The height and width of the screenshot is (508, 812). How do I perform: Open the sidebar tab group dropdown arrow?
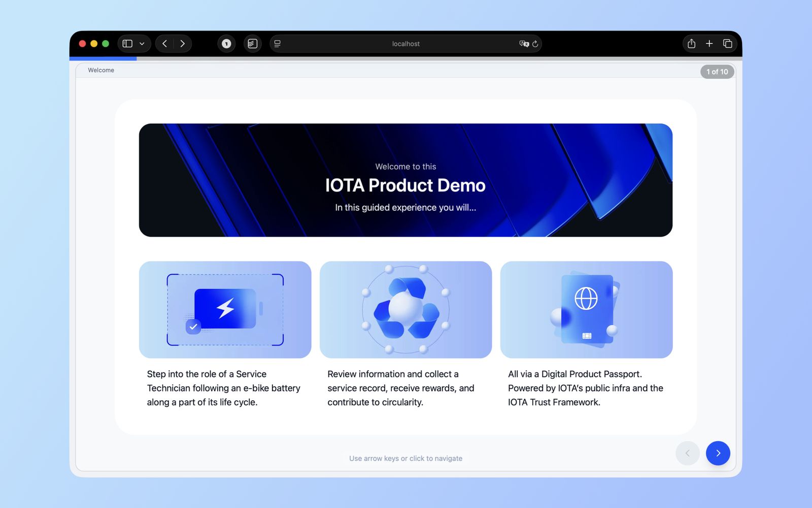(142, 44)
